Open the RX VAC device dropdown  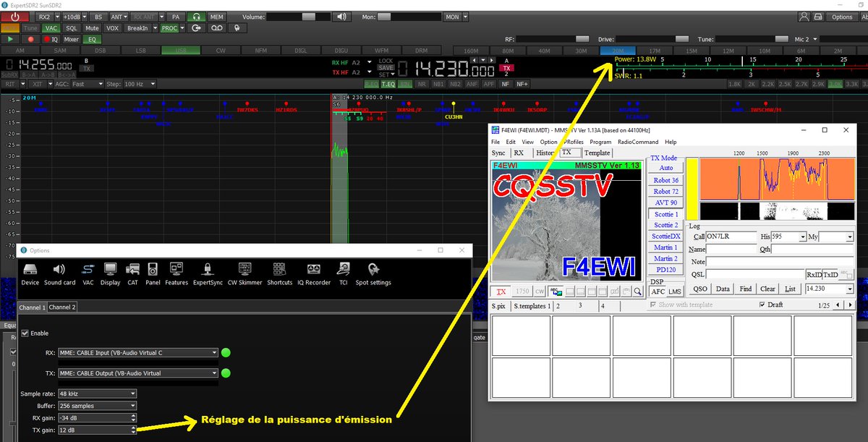click(x=137, y=353)
